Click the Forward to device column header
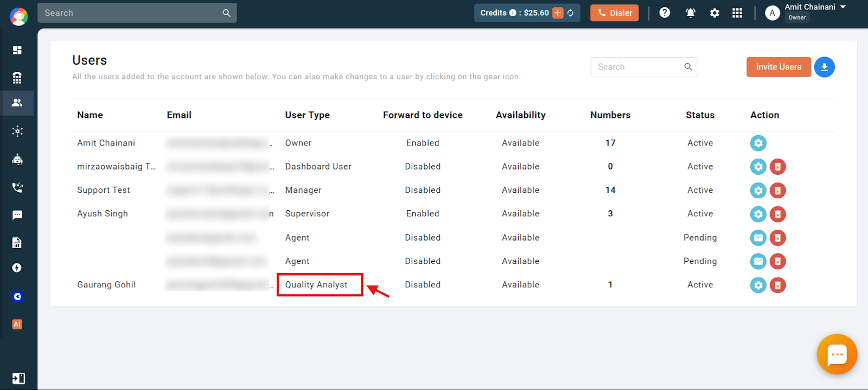The image size is (868, 390). [423, 115]
